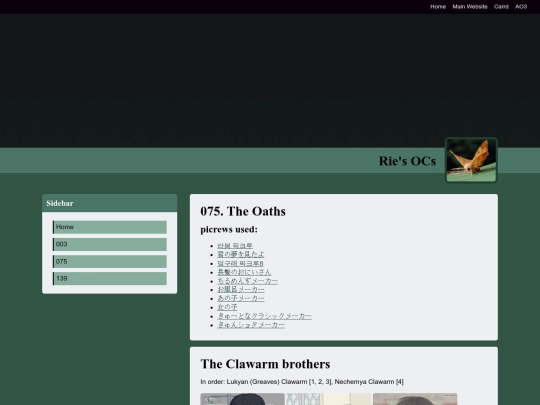
Task: Open the Korean picrew link ending in 8
Action: point(240,263)
